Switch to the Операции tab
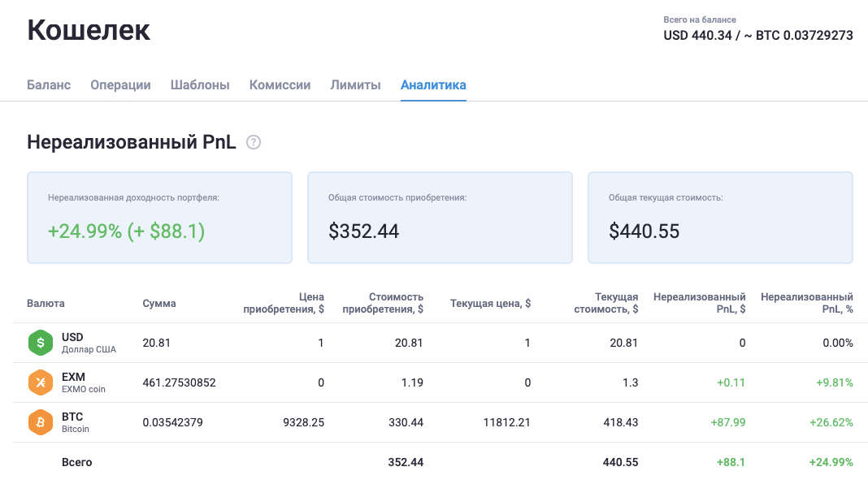This screenshot has width=868, height=484. coord(120,84)
